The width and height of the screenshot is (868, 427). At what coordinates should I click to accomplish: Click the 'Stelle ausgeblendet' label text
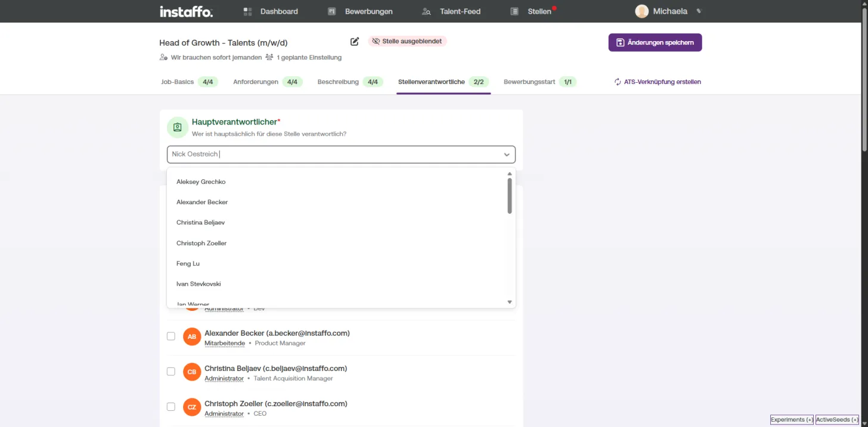tap(412, 41)
